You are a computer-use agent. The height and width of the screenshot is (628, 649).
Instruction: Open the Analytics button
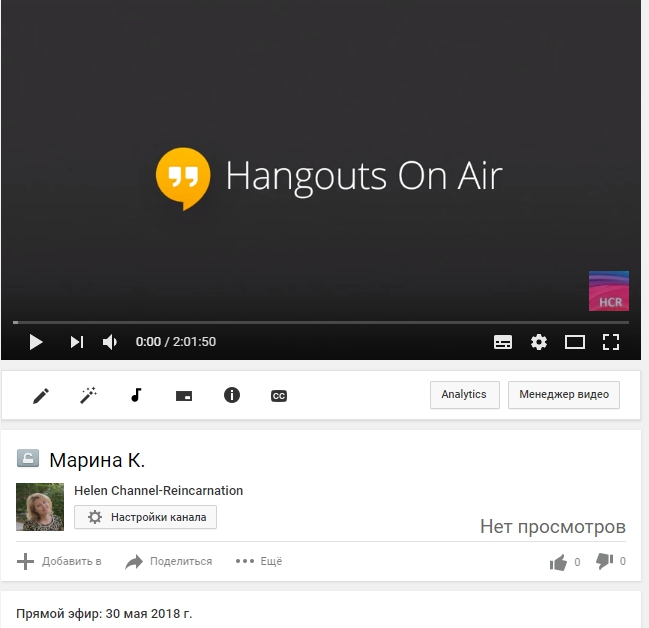(464, 395)
